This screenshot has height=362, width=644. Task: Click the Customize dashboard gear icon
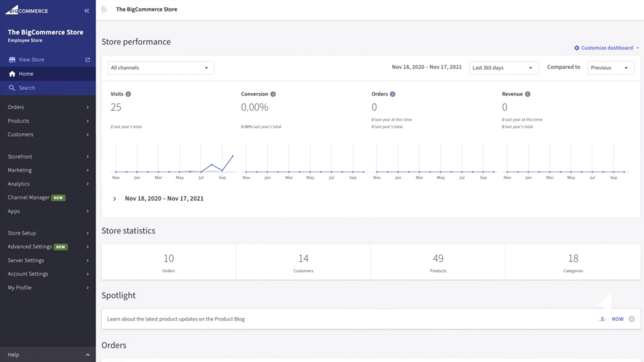[x=577, y=48]
